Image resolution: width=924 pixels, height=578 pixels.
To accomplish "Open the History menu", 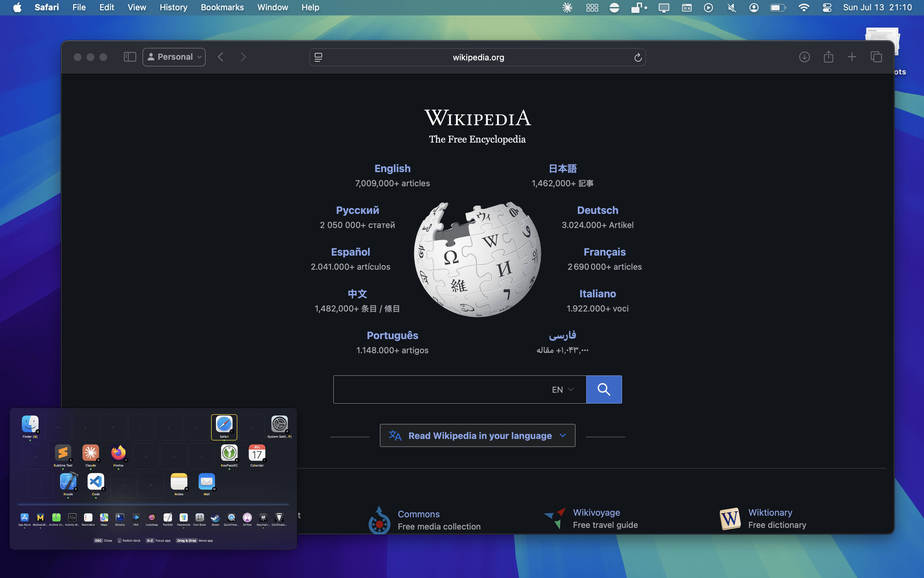I will point(173,7).
